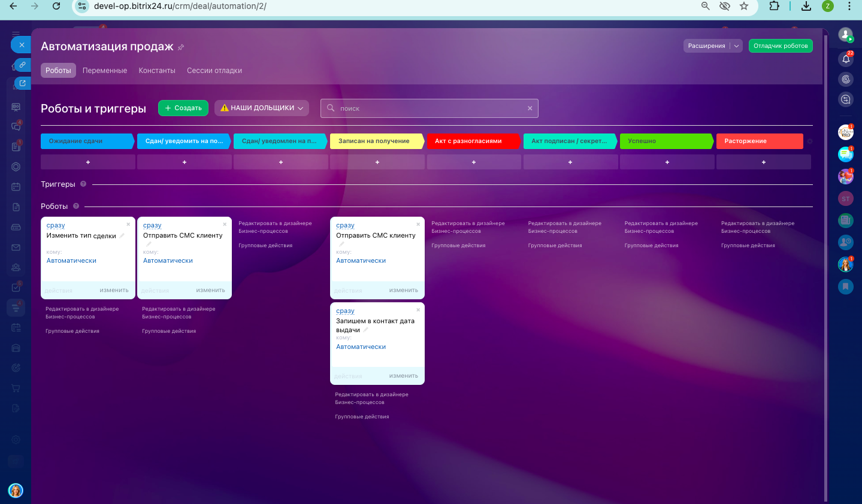Go back in the browser
This screenshot has height=504, width=862.
coord(13,6)
